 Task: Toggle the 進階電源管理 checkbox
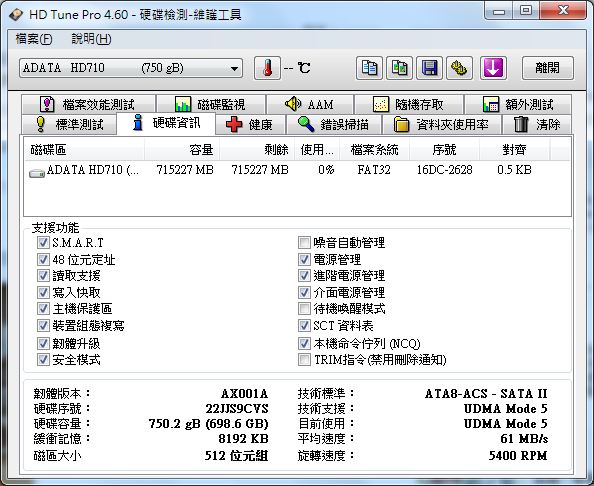pyautogui.click(x=304, y=275)
